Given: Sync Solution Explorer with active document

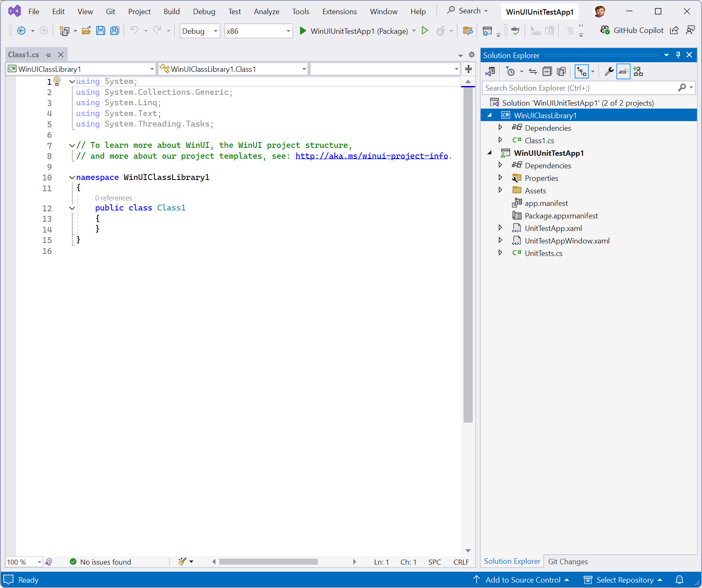Looking at the screenshot, I should coord(533,71).
